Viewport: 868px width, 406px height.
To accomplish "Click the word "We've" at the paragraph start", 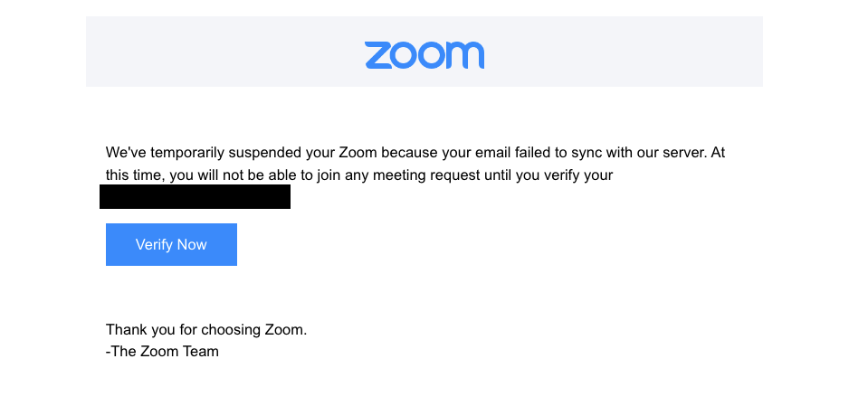I will tap(124, 153).
